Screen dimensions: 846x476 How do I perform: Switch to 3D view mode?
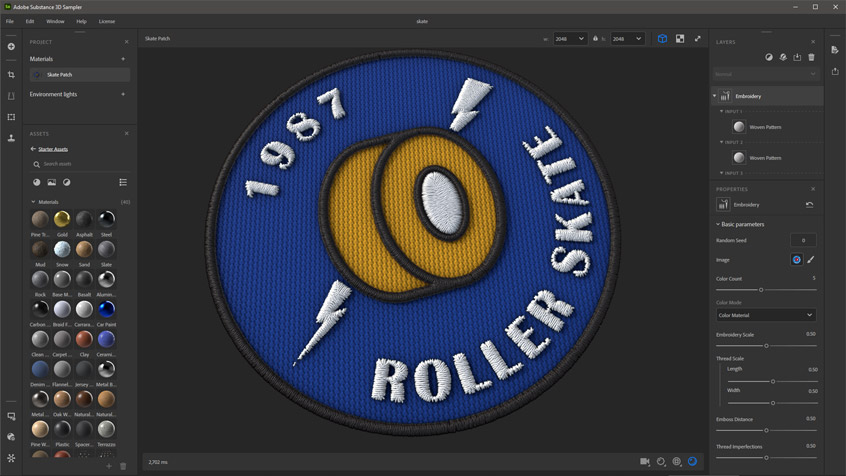click(x=662, y=39)
